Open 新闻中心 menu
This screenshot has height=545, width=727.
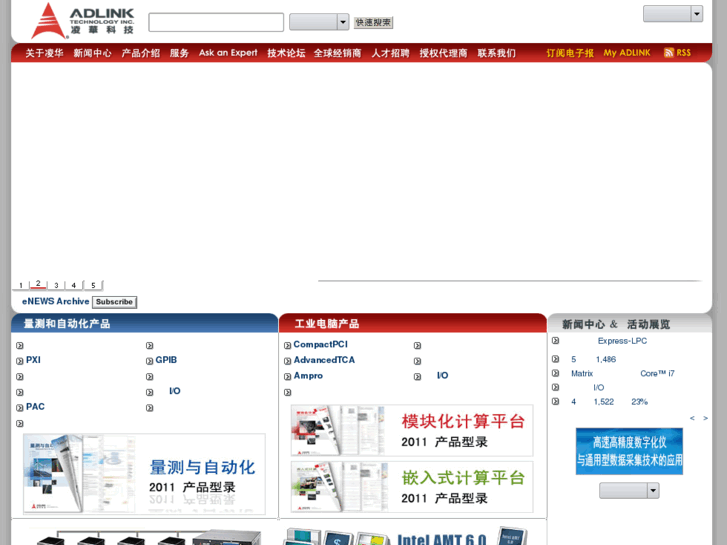tap(92, 53)
